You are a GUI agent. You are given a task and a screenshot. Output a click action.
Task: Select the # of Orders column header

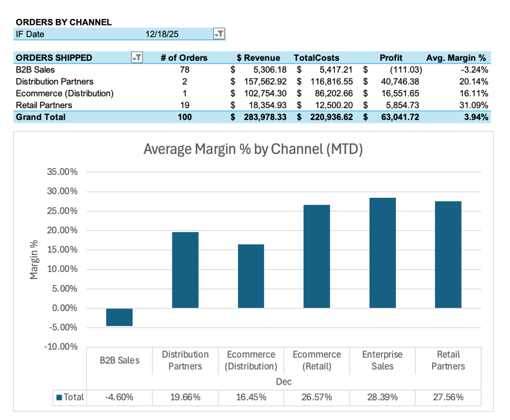(184, 58)
